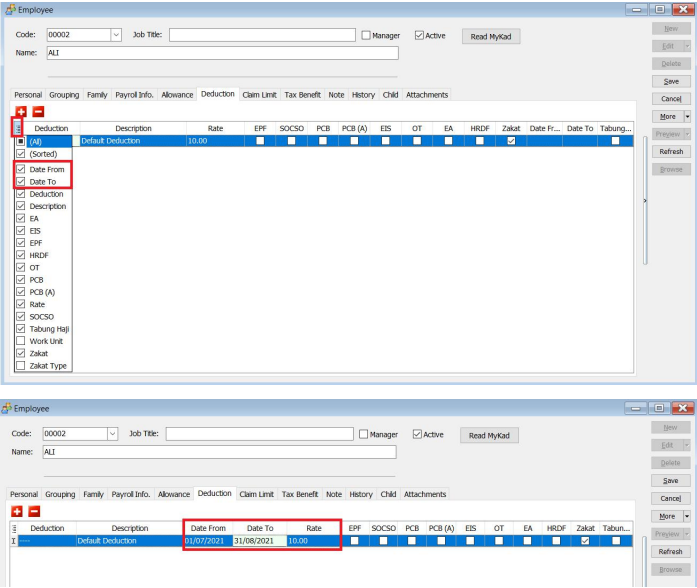The image size is (697, 588).
Task: Open column chooser icon in lower grid header
Action: click(14, 528)
